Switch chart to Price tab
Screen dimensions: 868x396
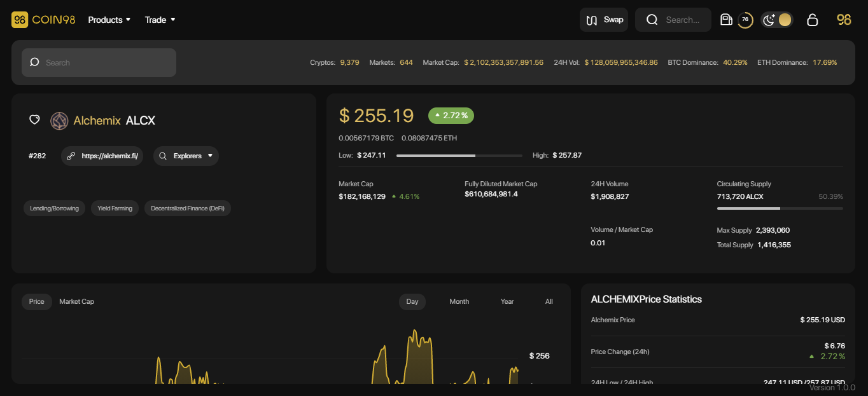(x=37, y=301)
